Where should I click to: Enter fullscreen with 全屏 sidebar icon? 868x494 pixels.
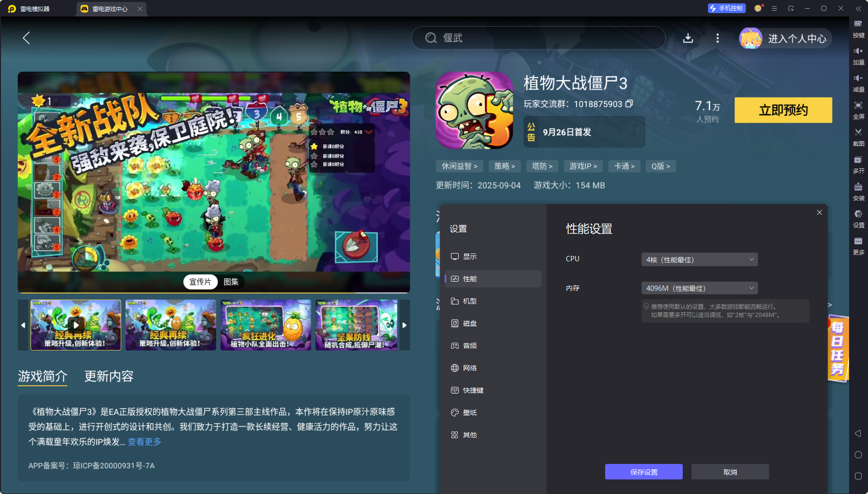point(858,111)
